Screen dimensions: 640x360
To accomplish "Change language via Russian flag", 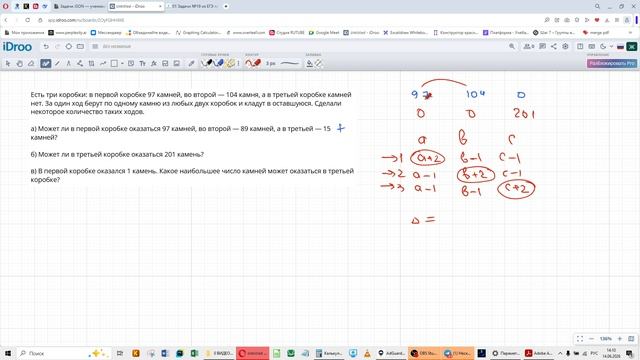I will 620,47.
